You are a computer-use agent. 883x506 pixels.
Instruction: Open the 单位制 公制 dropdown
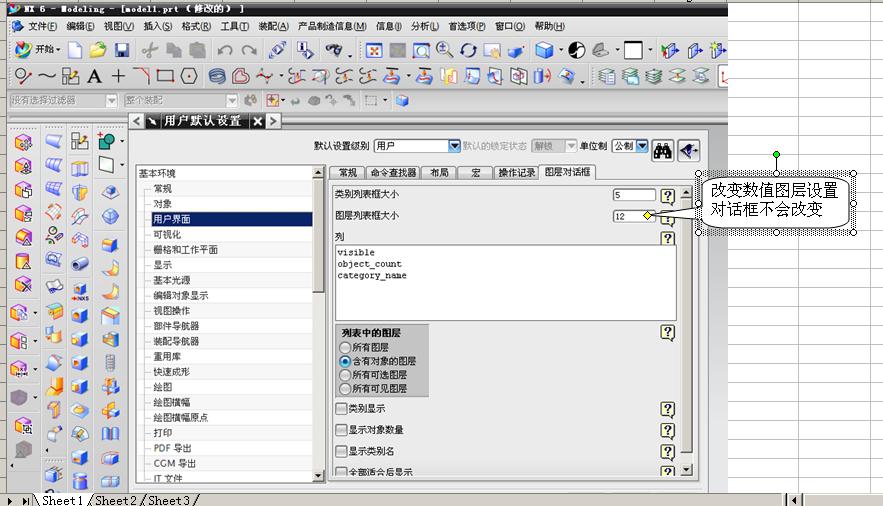point(642,146)
